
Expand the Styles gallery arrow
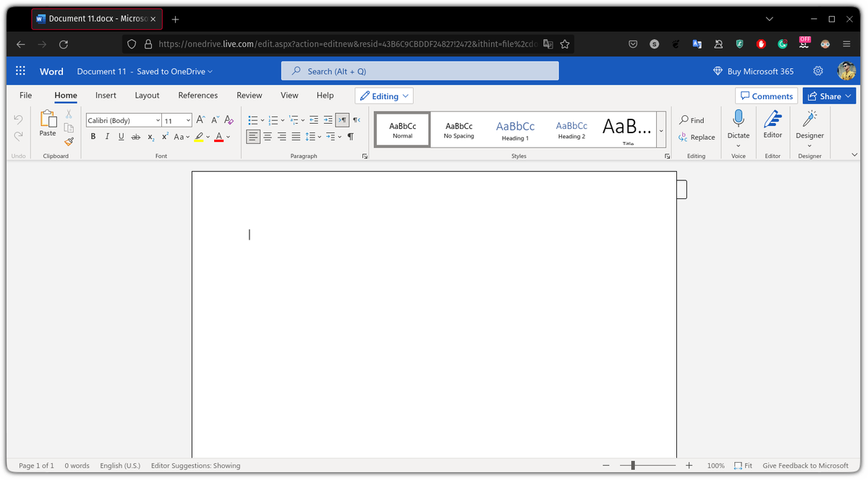coord(661,130)
